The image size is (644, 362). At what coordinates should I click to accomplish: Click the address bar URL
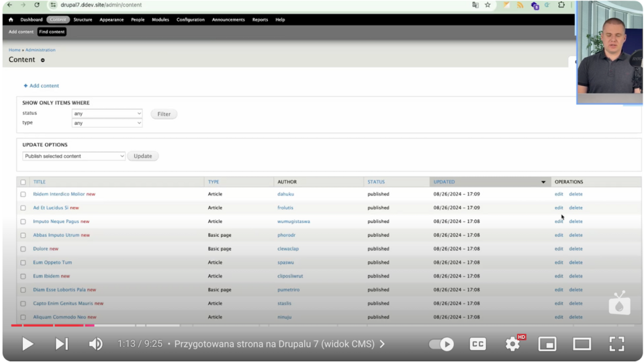tap(101, 5)
